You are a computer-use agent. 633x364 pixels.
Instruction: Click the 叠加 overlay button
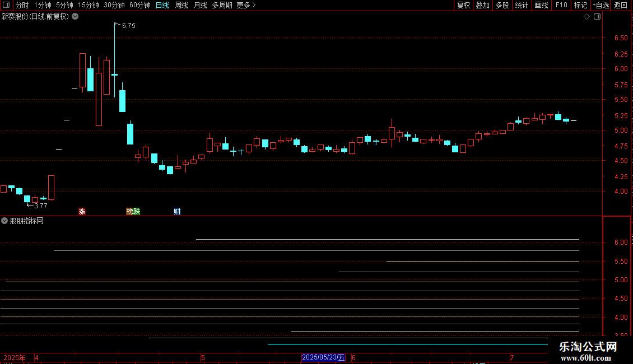[x=482, y=5]
